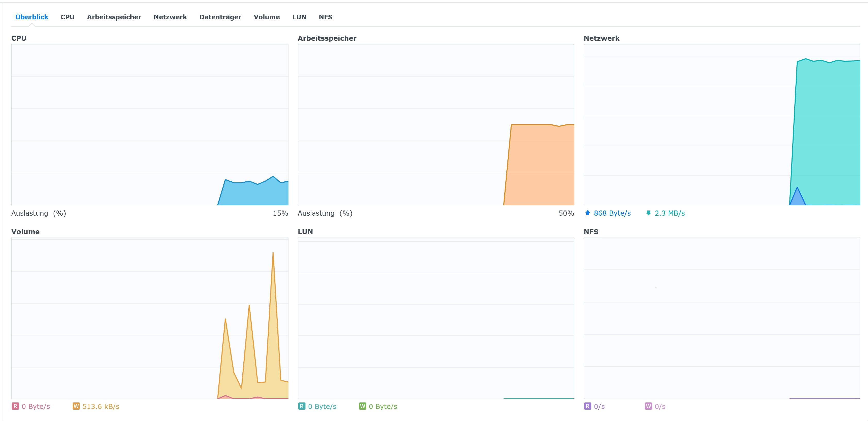868x421 pixels.
Task: Open the Arbeitsspeicher tab
Action: click(x=114, y=17)
